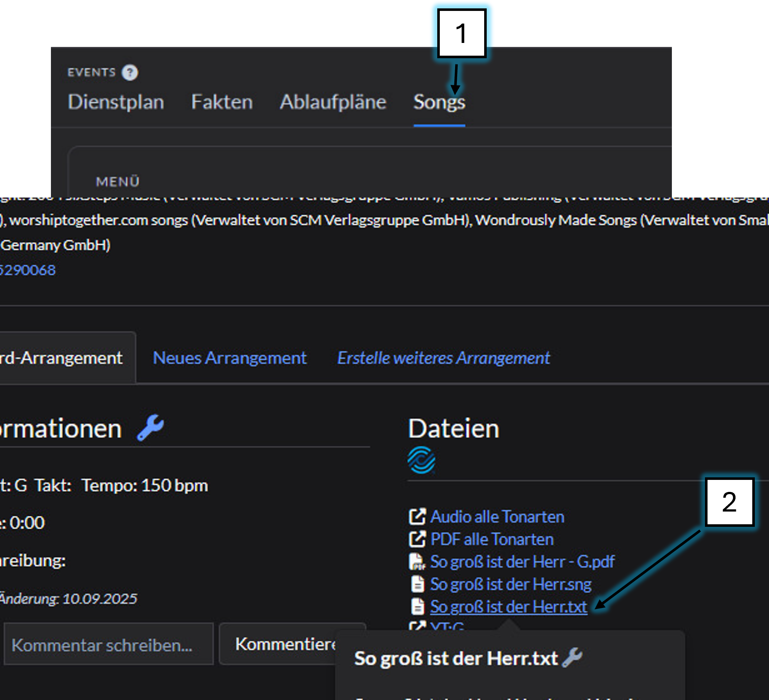Viewport: 769px width, 700px height.
Task: Click the So groß ist der Herr.txt link
Action: pyautogui.click(x=509, y=606)
